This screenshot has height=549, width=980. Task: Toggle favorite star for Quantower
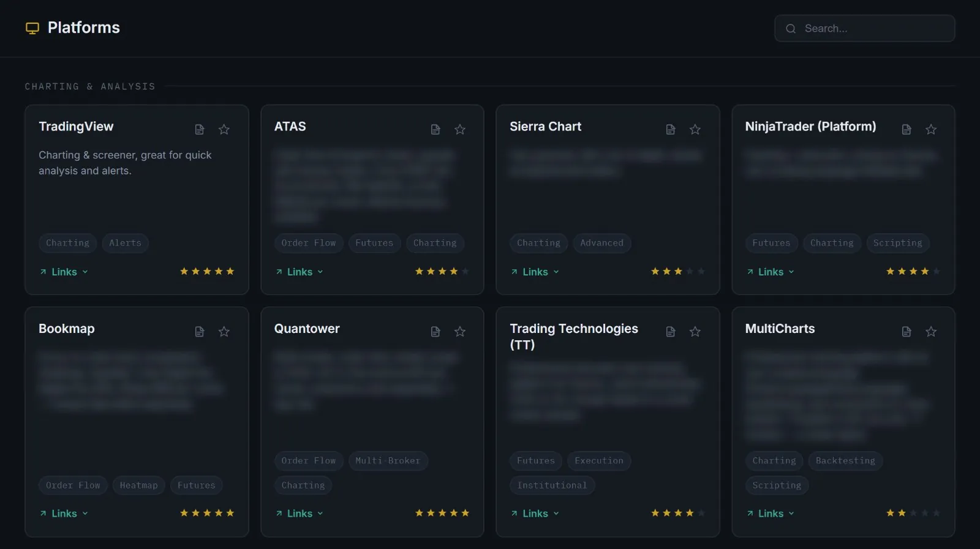tap(460, 331)
